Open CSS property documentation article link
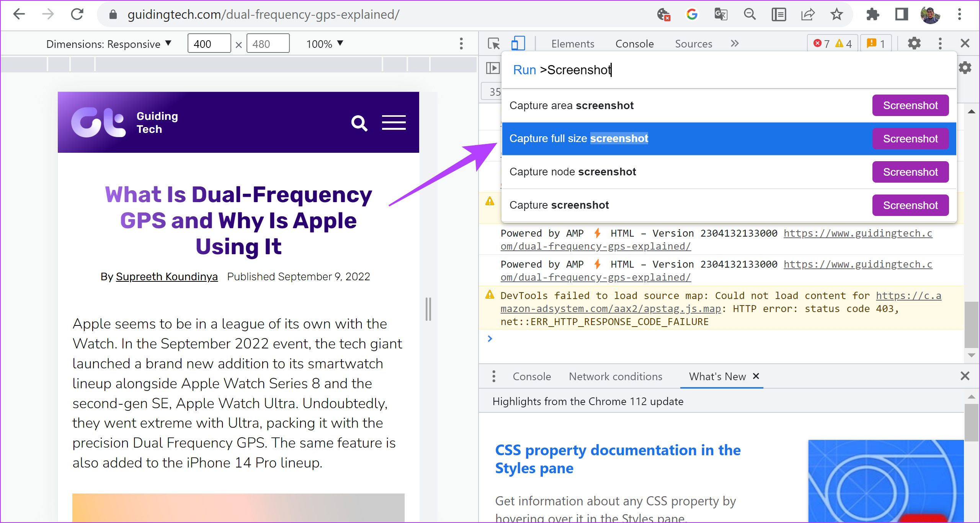Image resolution: width=980 pixels, height=523 pixels. pyautogui.click(x=617, y=459)
